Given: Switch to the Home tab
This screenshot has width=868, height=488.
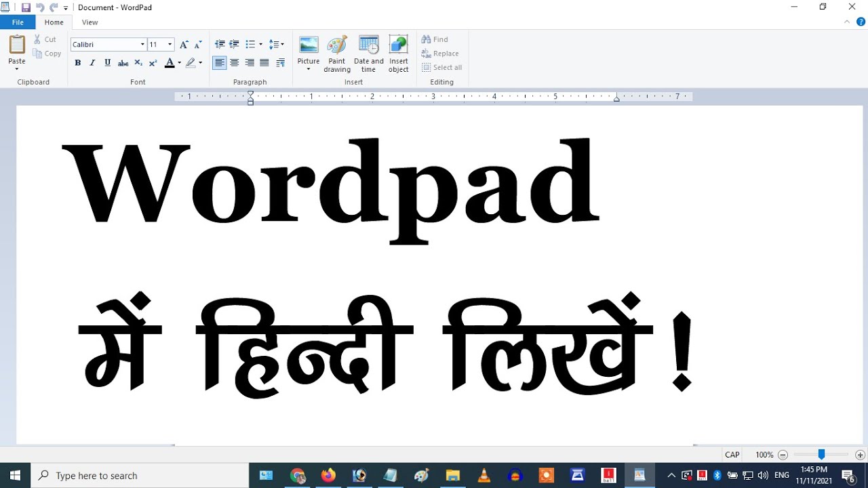Looking at the screenshot, I should [54, 22].
